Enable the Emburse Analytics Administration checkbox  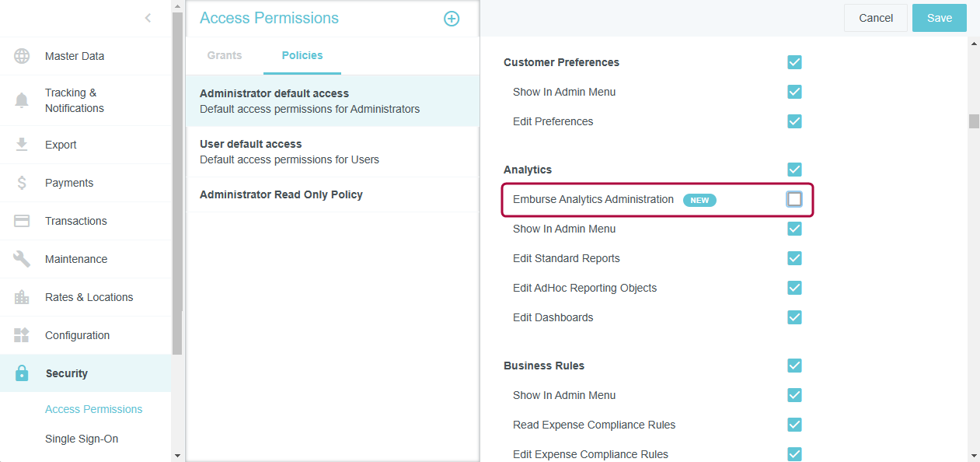tap(794, 199)
